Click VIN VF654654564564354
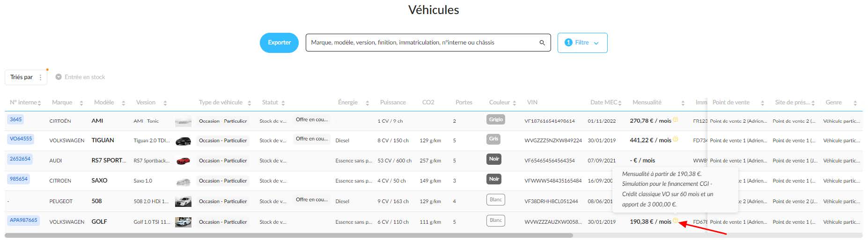The height and width of the screenshot is (242, 868). click(x=550, y=161)
